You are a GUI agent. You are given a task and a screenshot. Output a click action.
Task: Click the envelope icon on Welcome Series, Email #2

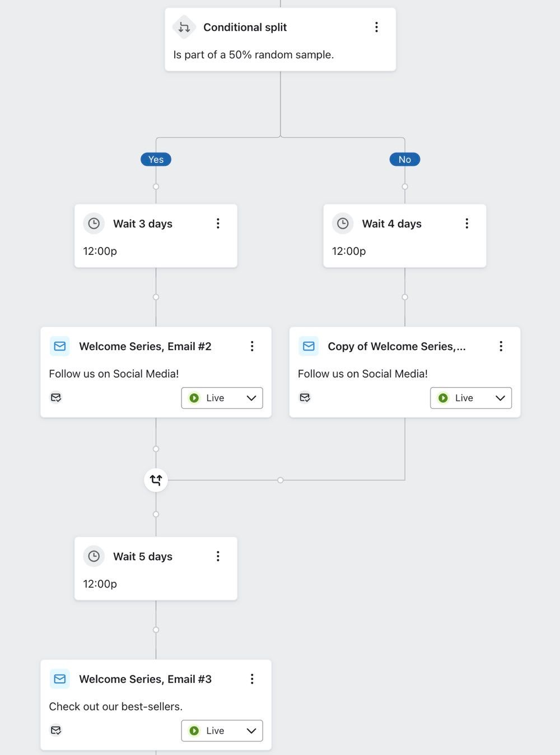[x=59, y=346]
